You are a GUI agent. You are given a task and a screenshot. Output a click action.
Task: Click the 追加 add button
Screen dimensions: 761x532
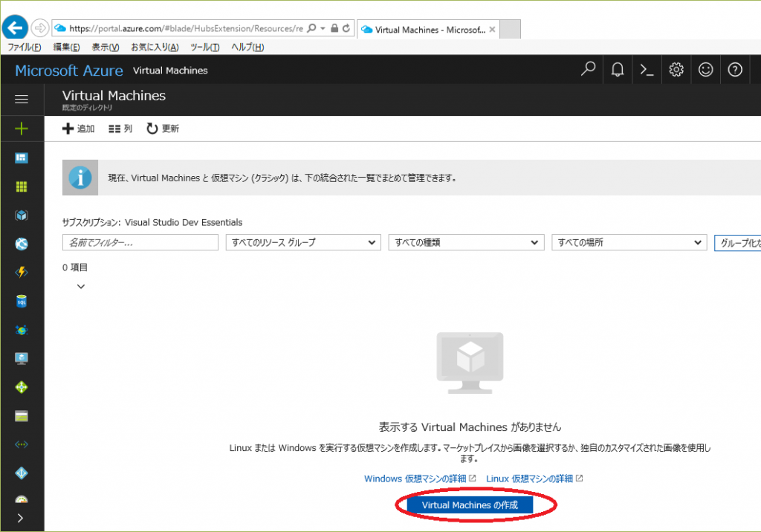pyautogui.click(x=79, y=129)
